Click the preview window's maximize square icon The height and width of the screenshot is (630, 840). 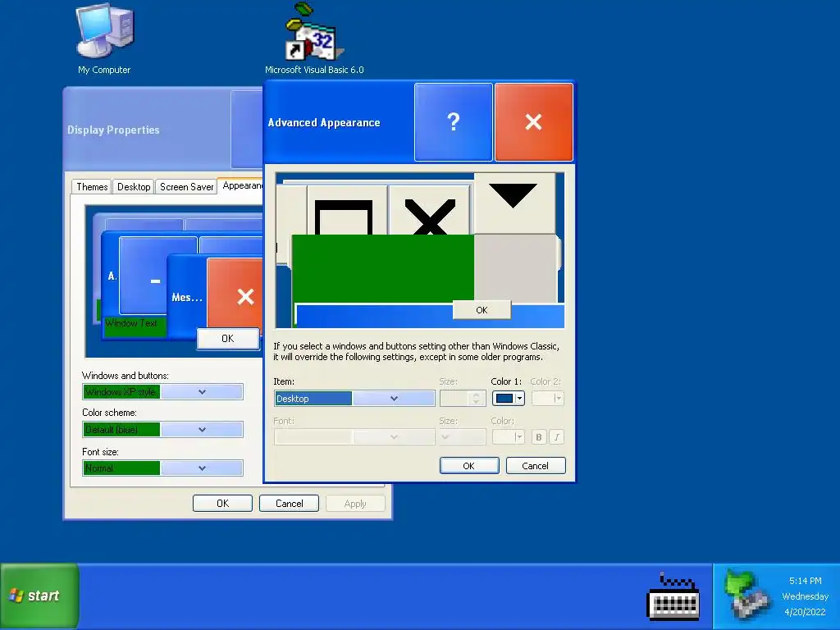click(344, 217)
